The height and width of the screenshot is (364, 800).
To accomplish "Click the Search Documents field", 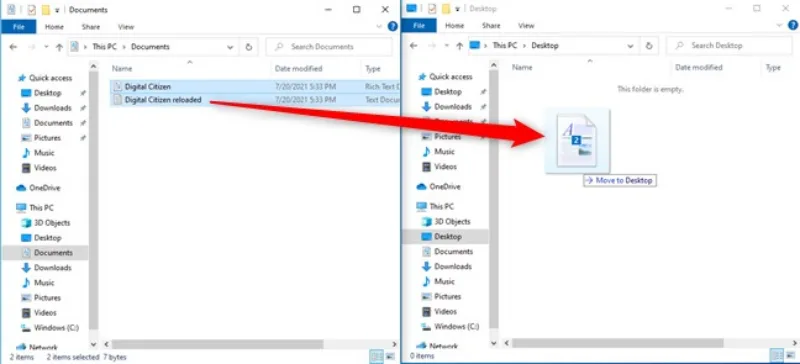I will [329, 47].
